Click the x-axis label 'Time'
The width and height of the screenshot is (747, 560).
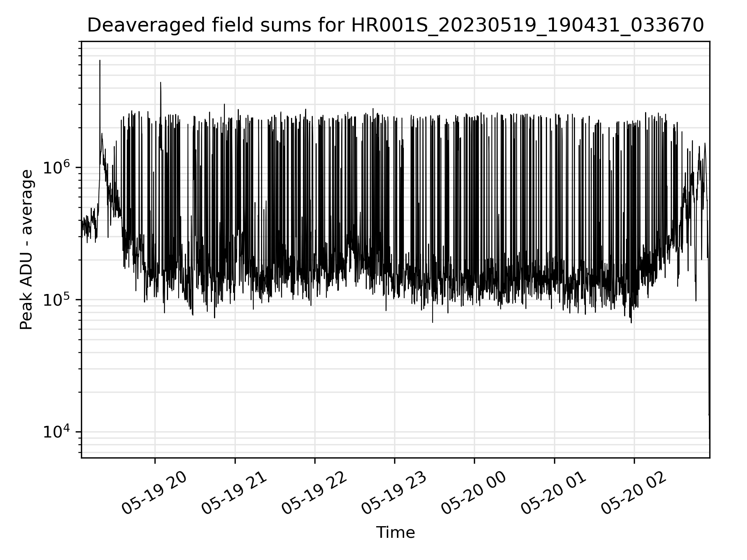pyautogui.click(x=395, y=532)
